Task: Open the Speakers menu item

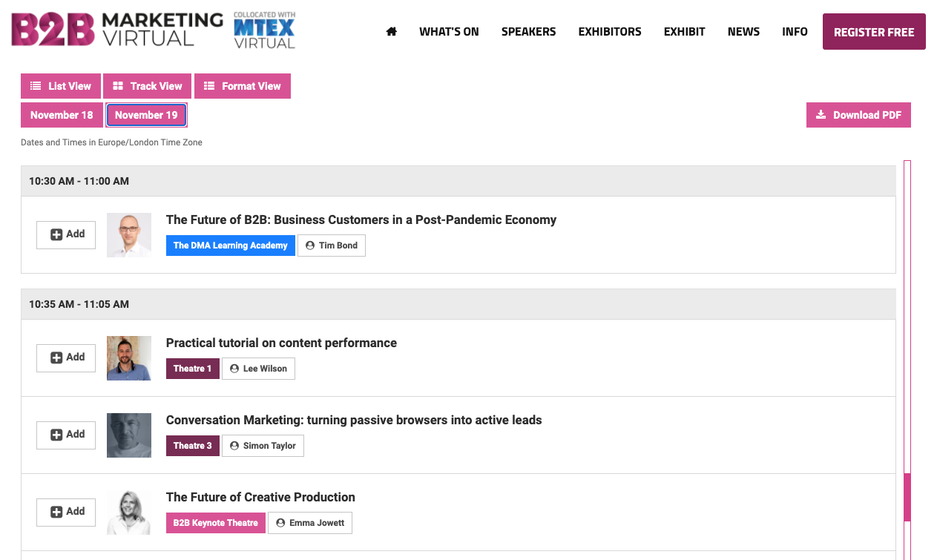Action: [x=528, y=31]
